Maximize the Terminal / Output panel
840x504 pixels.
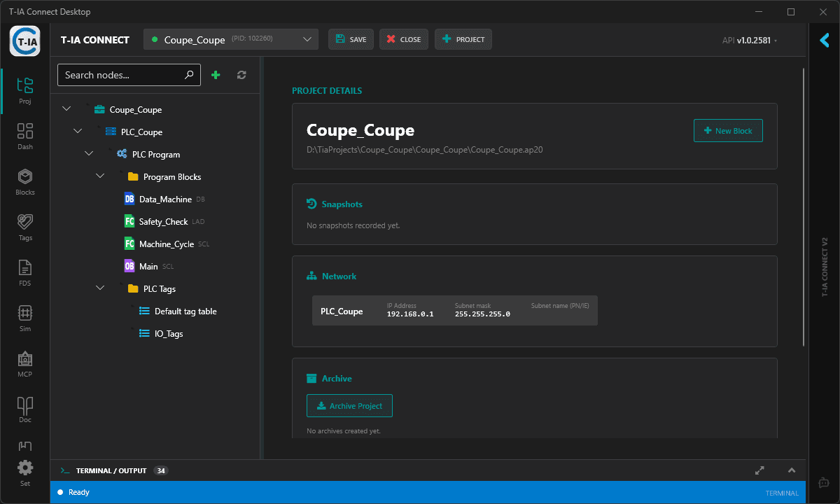(x=759, y=470)
